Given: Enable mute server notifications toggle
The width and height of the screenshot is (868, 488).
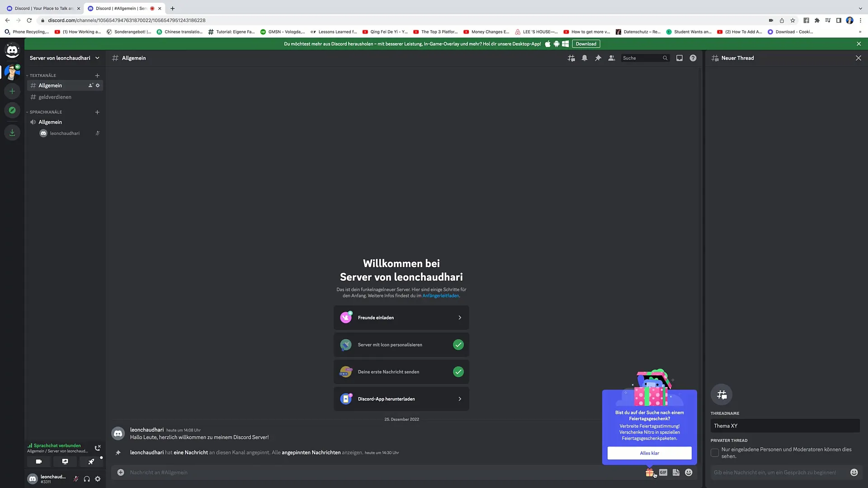Looking at the screenshot, I should click(x=585, y=58).
